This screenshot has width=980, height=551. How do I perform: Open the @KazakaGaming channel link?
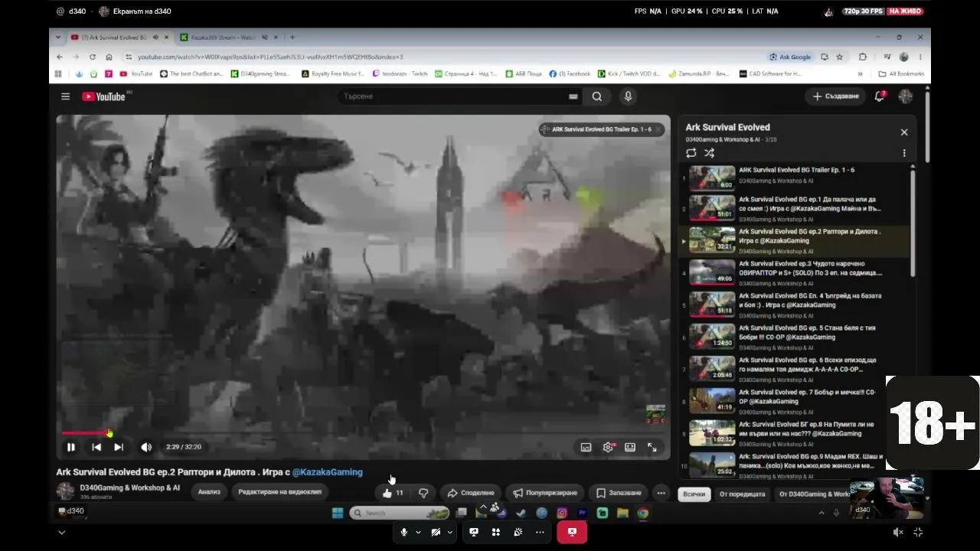tap(328, 472)
